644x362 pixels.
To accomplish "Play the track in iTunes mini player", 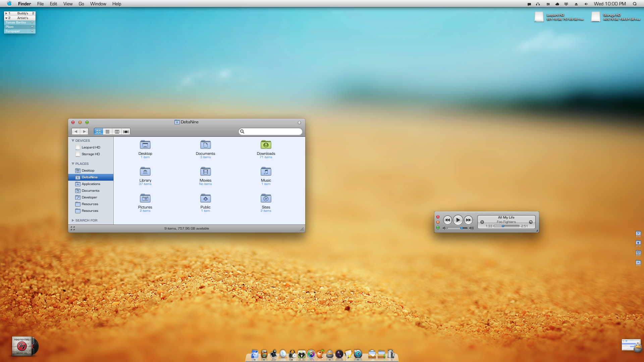I will 458,220.
